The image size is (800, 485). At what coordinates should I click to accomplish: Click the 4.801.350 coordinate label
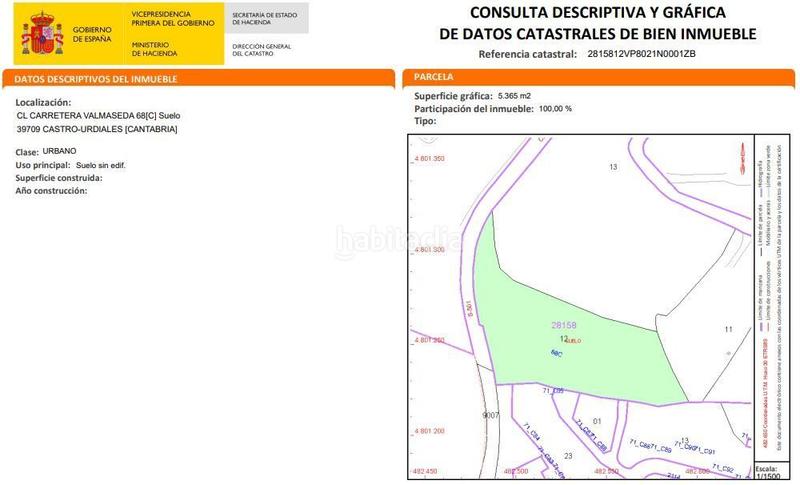click(428, 159)
